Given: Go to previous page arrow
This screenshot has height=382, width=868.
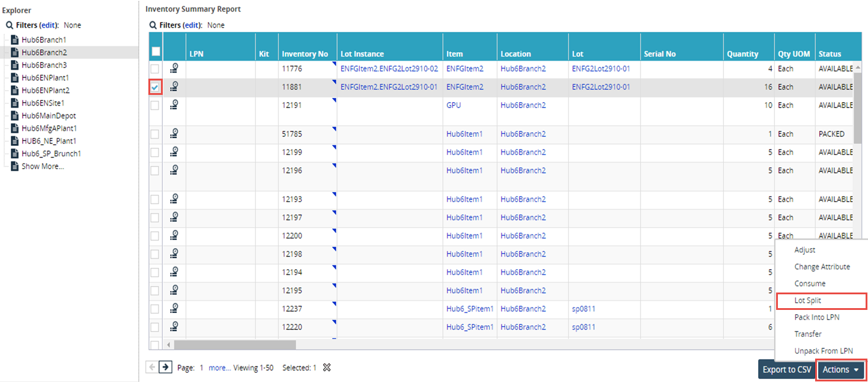Looking at the screenshot, I should 152,367.
